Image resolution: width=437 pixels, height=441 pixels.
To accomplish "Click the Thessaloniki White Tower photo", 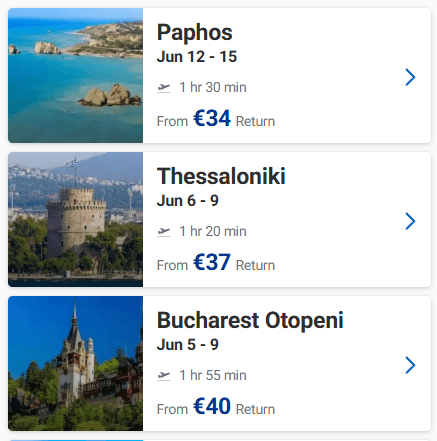I will pyautogui.click(x=76, y=220).
